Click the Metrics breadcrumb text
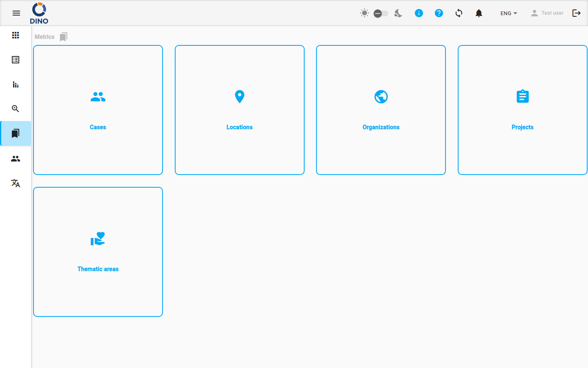This screenshot has width=588, height=368. coord(45,37)
